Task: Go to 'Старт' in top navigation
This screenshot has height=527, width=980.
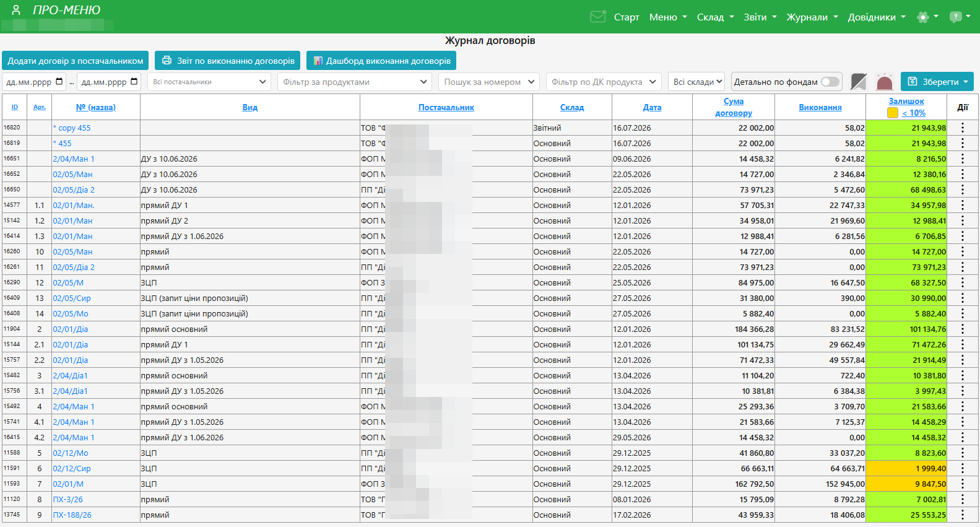Action: pos(627,17)
